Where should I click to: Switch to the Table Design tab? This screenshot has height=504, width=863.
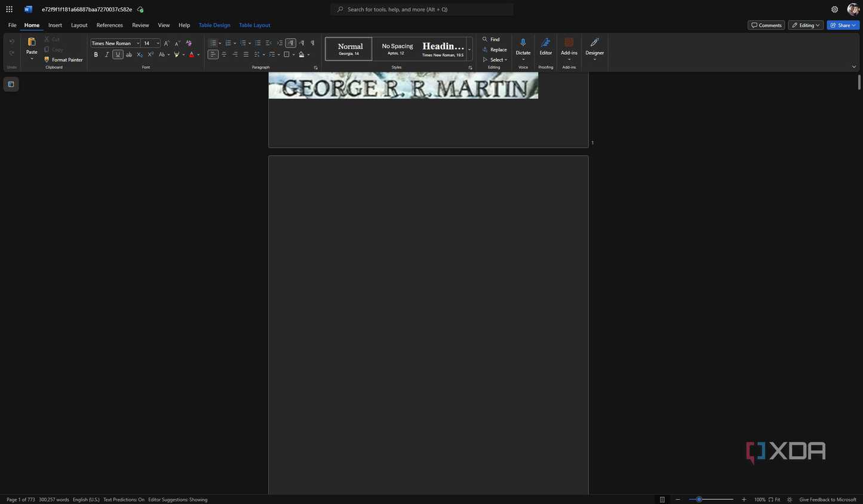click(214, 25)
